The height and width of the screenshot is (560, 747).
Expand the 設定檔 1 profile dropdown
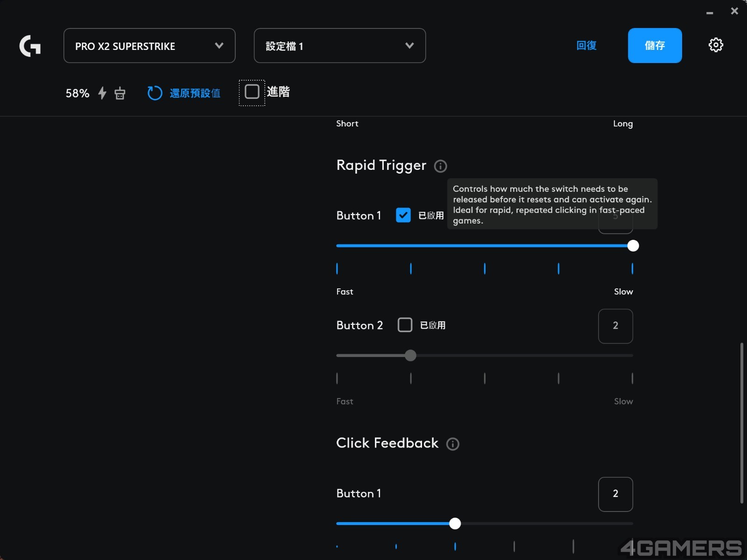click(339, 46)
